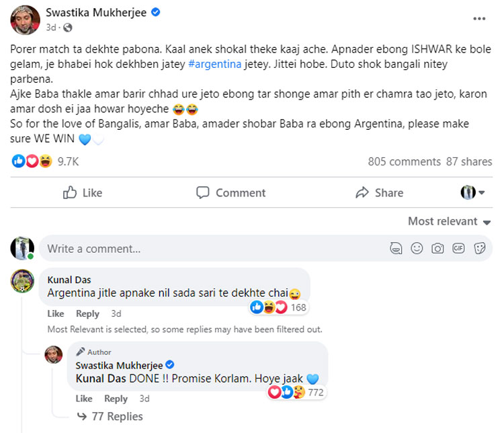This screenshot has width=504, height=433.
Task: Click the Comment button on the post
Action: tap(231, 193)
